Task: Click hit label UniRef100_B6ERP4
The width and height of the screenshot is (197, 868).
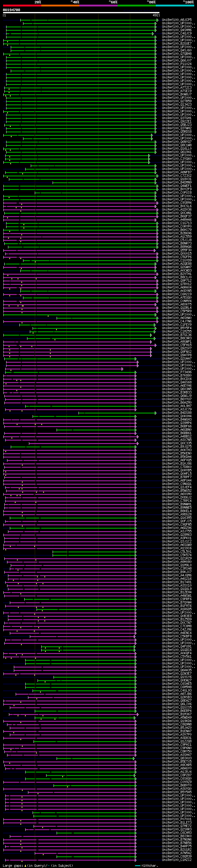Action: 177,711
